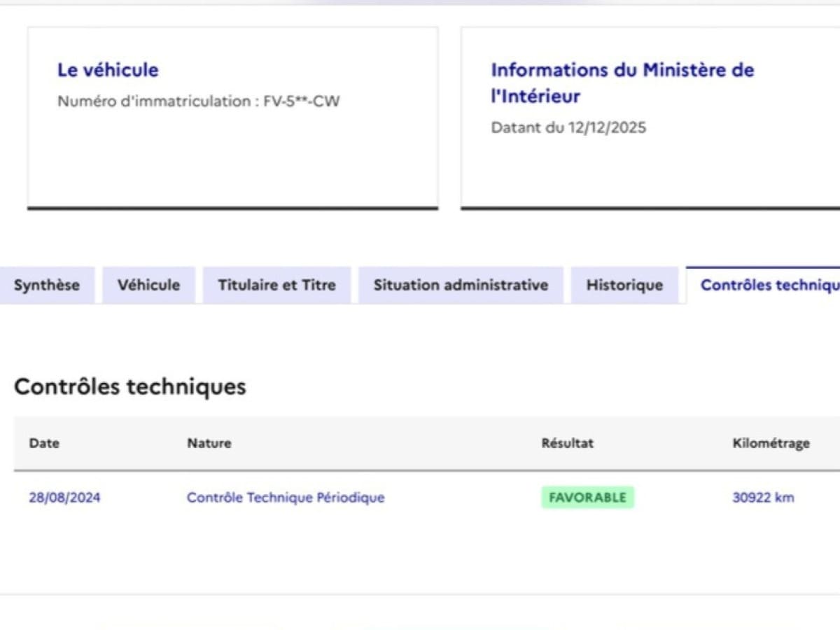Click the 30922 km mileage value
Screen dimensions: 840x630
pos(763,498)
